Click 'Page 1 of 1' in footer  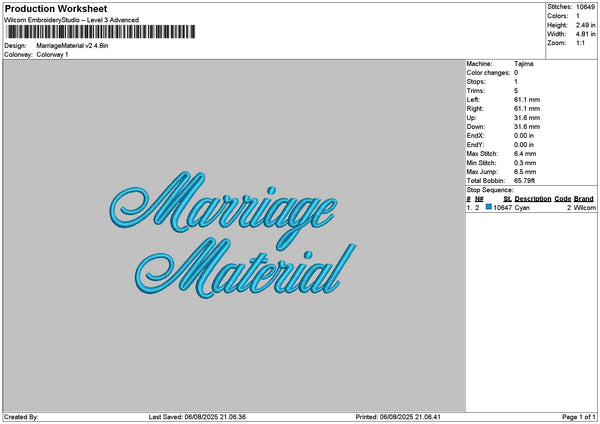coord(579,417)
